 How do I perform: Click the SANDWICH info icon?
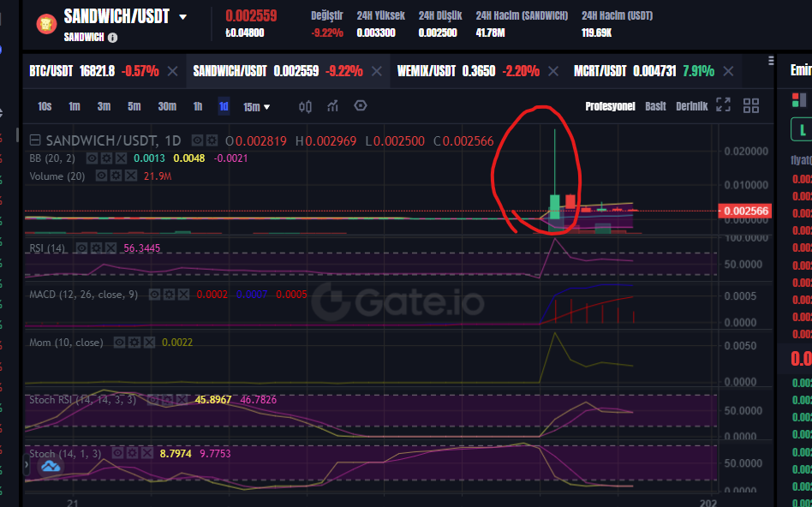pos(112,38)
